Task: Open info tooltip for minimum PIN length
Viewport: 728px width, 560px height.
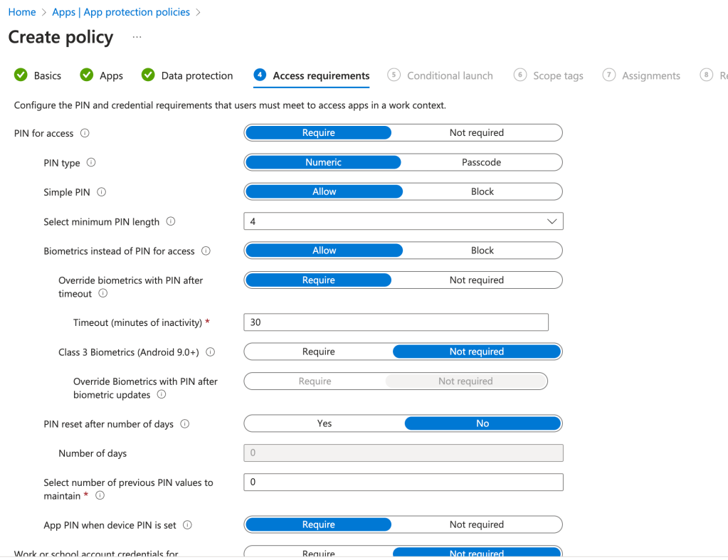Action: [x=171, y=222]
